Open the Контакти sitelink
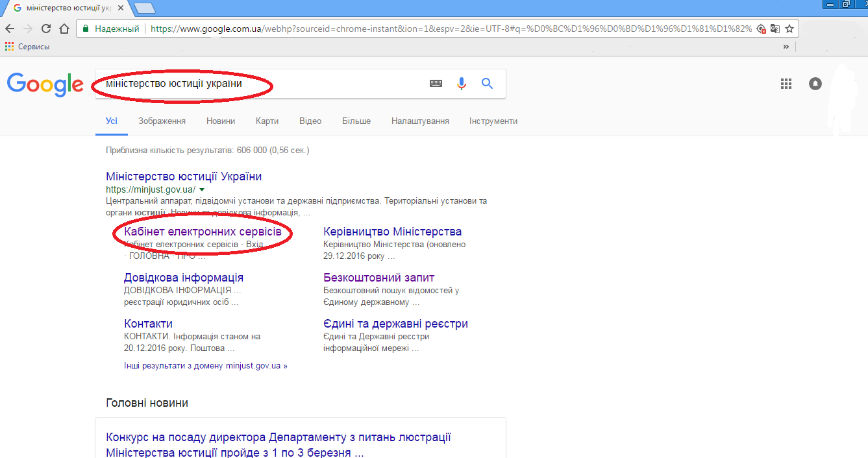The width and height of the screenshot is (868, 458). (x=148, y=324)
